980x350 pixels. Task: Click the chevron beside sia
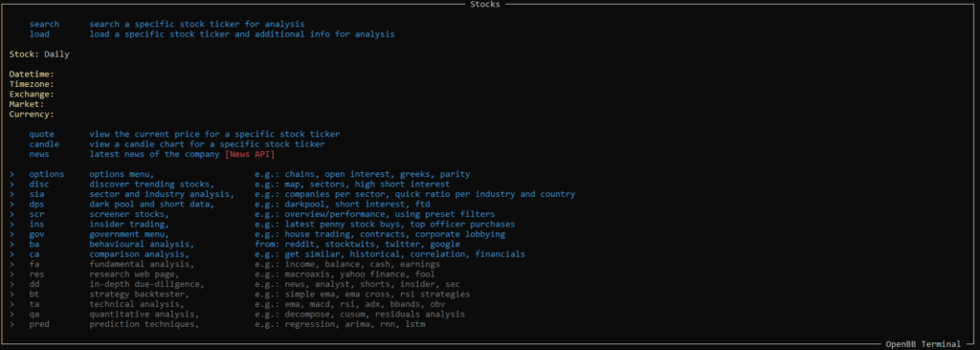[11, 194]
